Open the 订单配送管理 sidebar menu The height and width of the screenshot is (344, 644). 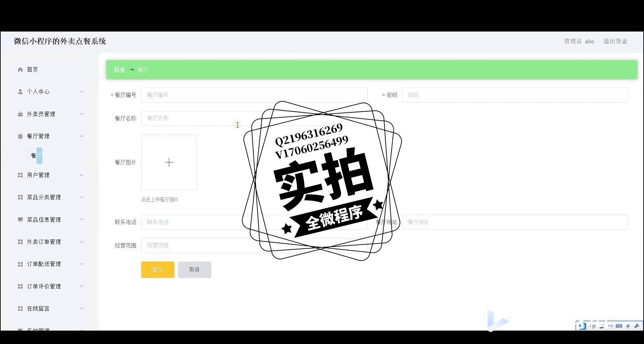coord(50,264)
